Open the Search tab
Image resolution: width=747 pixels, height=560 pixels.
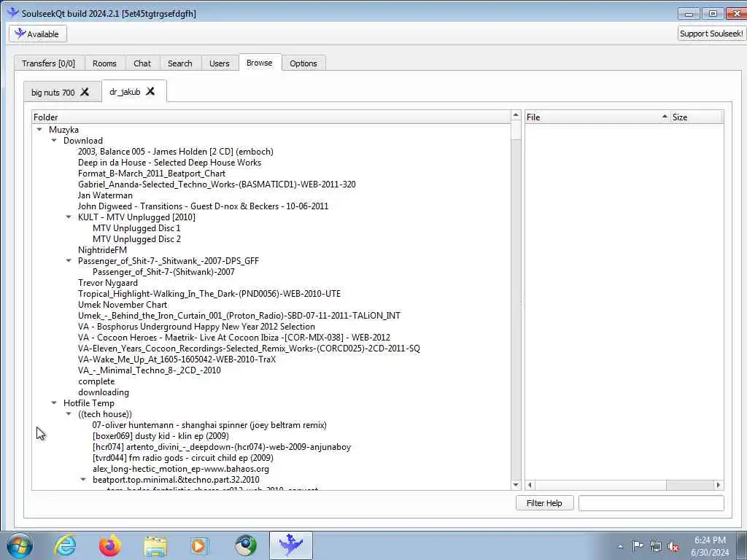click(x=180, y=63)
